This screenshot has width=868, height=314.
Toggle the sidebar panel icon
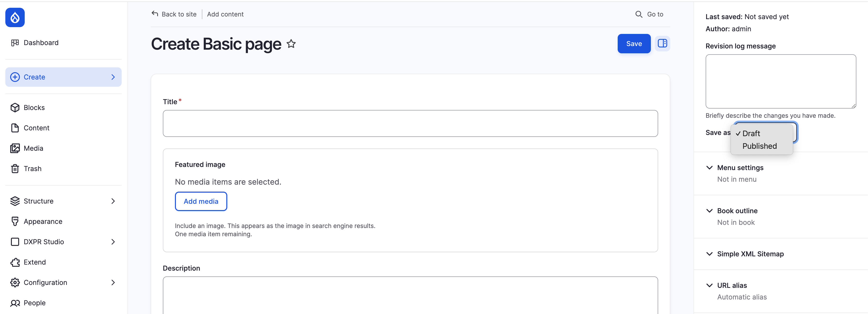coord(662,43)
